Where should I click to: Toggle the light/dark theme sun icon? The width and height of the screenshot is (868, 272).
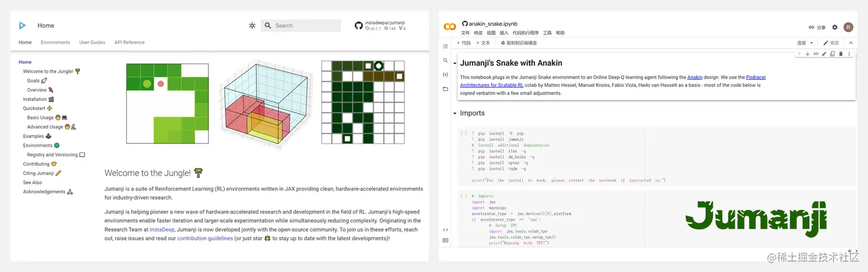(x=252, y=26)
